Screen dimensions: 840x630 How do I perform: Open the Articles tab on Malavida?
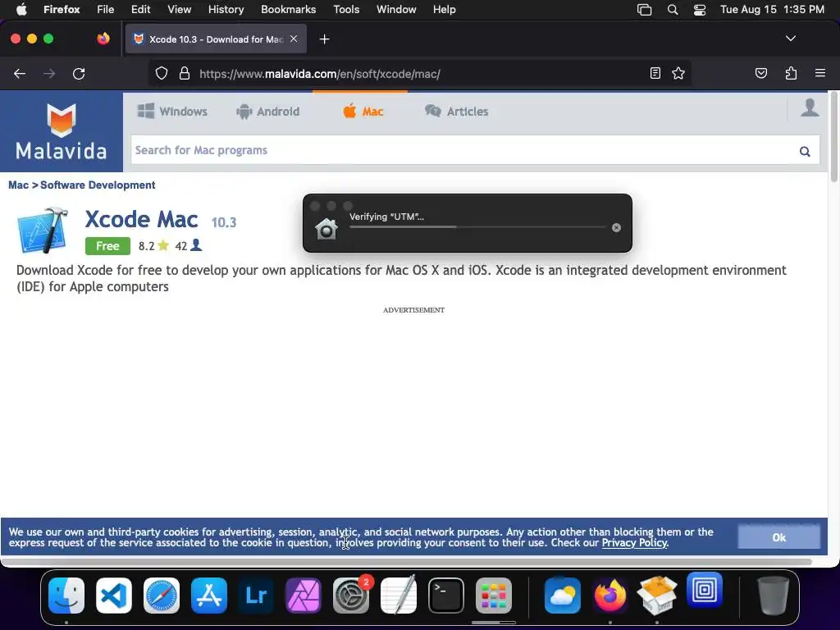coord(456,112)
